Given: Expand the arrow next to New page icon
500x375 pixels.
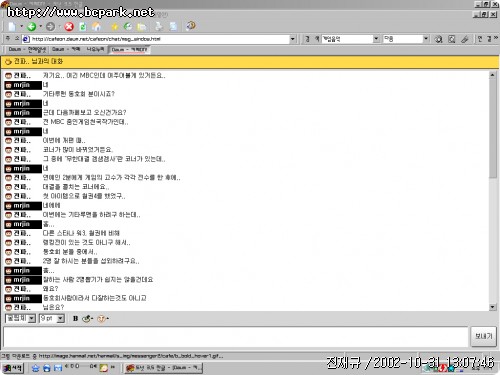Looking at the screenshot, I should pyautogui.click(x=21, y=26).
